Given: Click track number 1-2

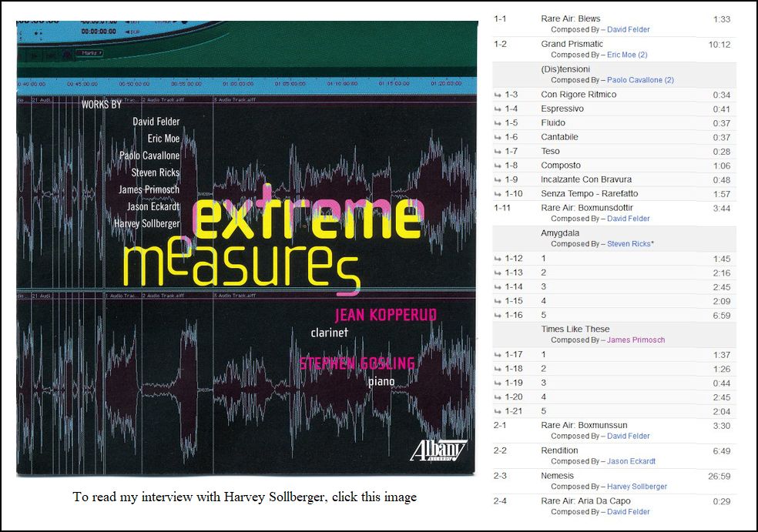Looking at the screenshot, I should (500, 44).
